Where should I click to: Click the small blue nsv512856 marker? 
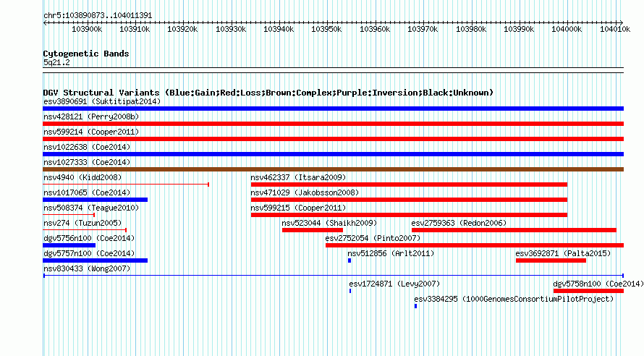(349, 260)
